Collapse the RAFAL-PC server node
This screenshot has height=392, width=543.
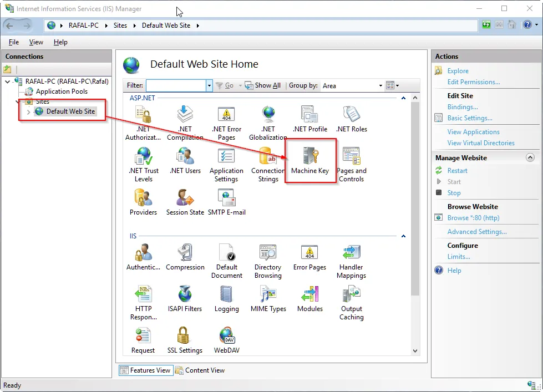tap(7, 82)
